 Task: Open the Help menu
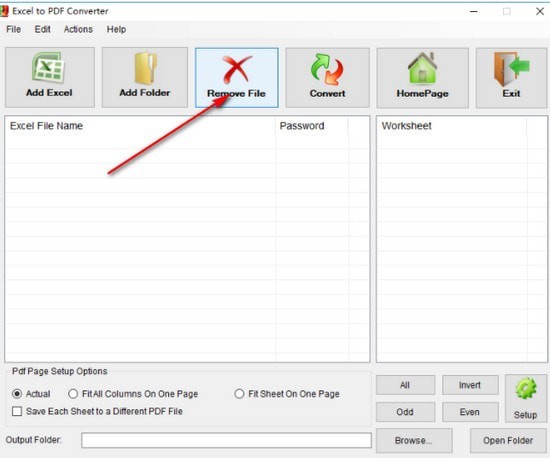[x=116, y=29]
